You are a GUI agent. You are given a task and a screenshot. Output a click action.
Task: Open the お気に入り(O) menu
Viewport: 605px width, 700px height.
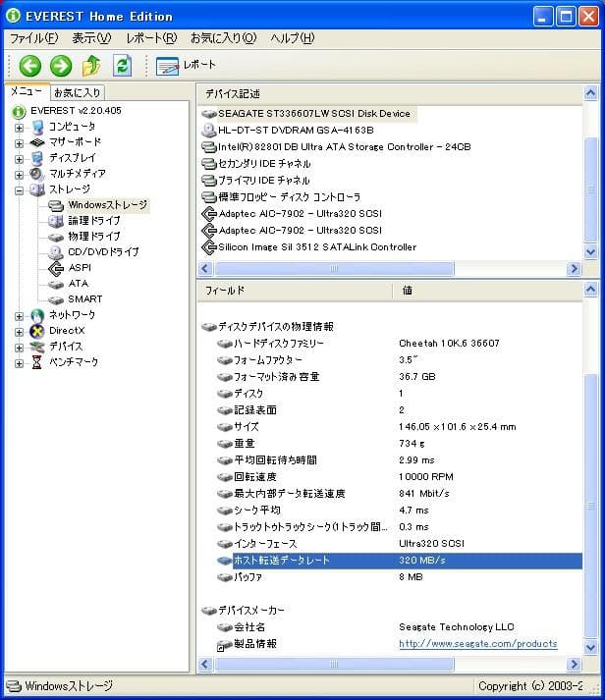click(223, 38)
